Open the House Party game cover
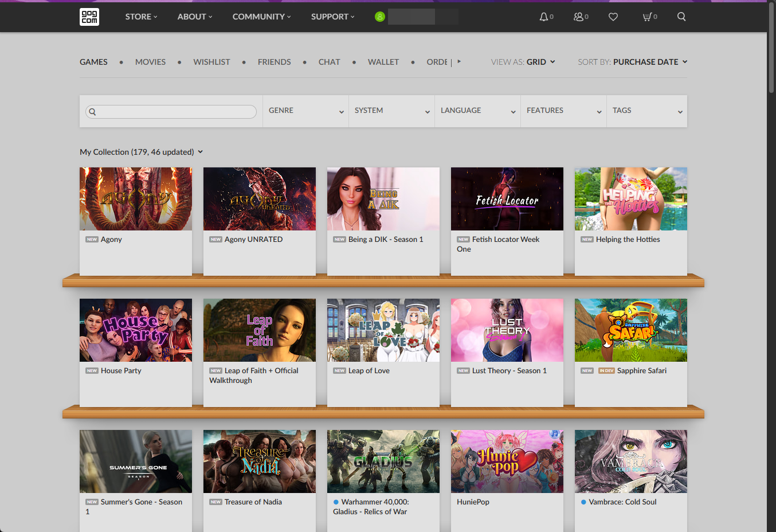This screenshot has width=776, height=532. click(136, 330)
